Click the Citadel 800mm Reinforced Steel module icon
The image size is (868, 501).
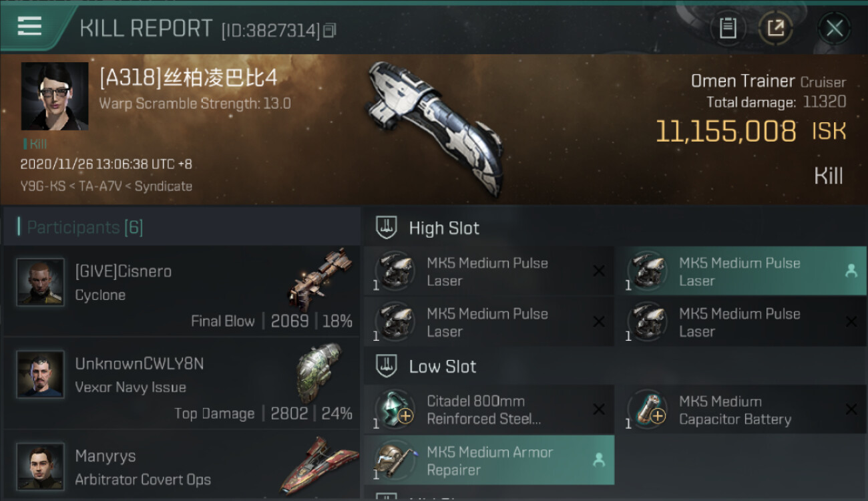(x=395, y=409)
